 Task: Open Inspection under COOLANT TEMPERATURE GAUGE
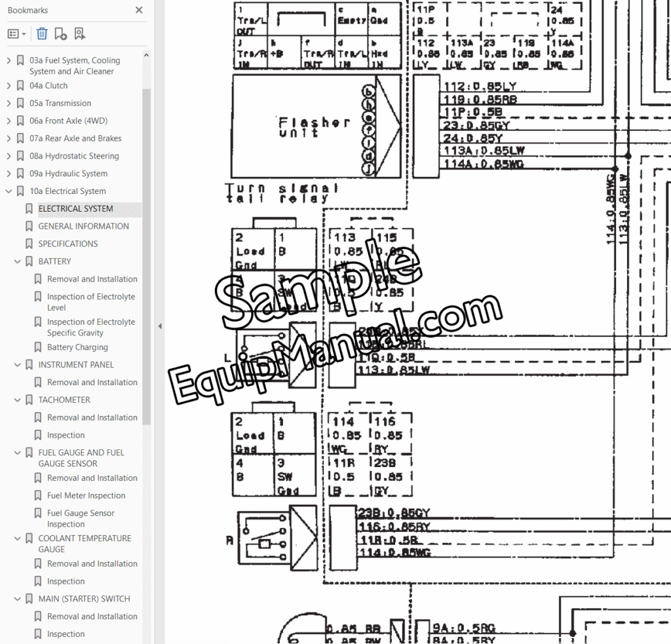[x=66, y=581]
